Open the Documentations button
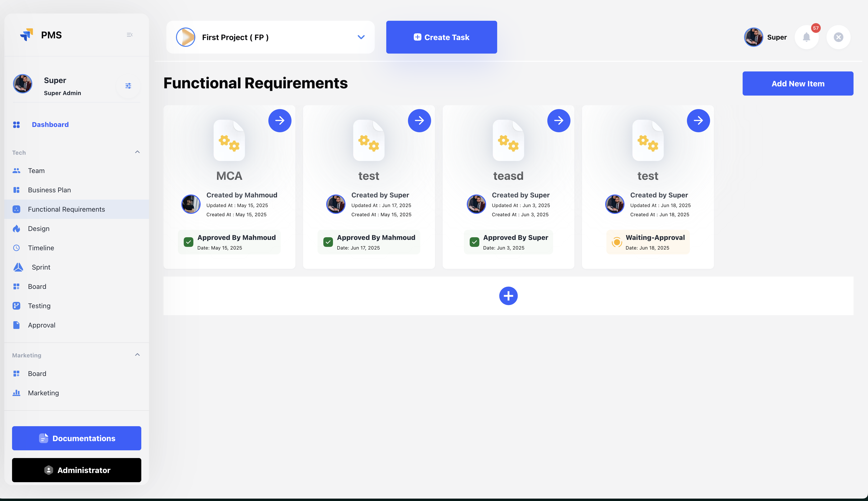Screen dimensions: 868x501 tap(77, 438)
